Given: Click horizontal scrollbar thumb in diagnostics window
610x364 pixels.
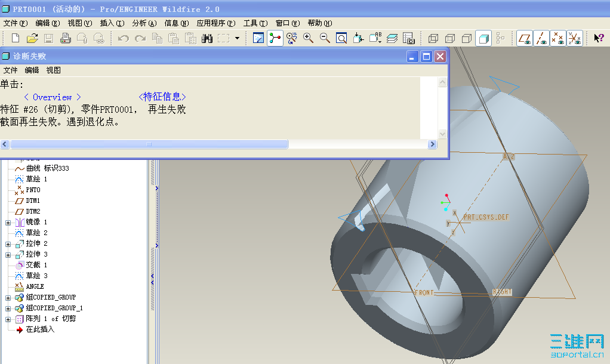Looking at the screenshot, I should (149, 144).
